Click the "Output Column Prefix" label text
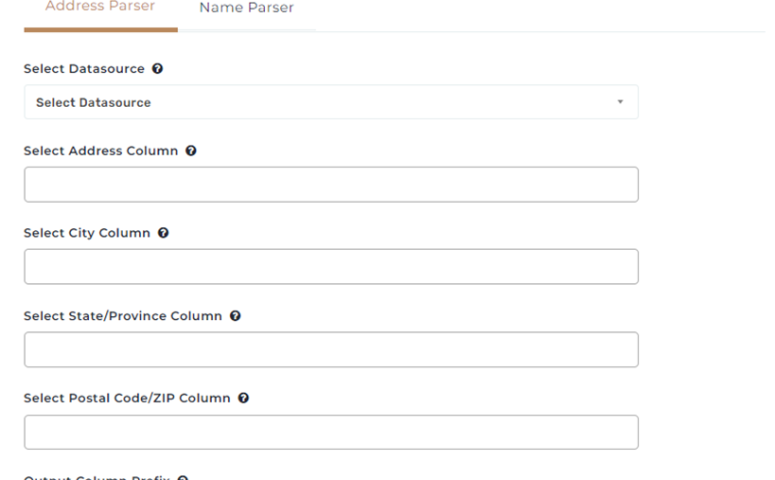The width and height of the screenshot is (775, 480). (x=98, y=476)
